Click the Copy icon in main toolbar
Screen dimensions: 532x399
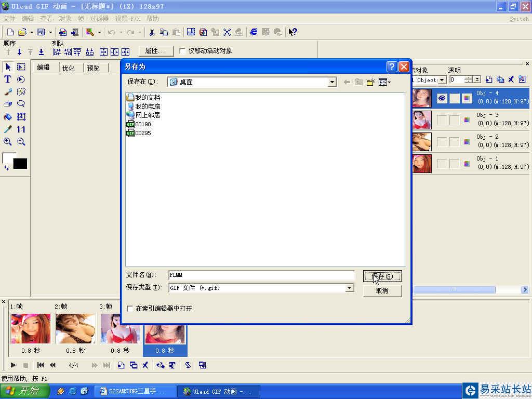coord(164,32)
